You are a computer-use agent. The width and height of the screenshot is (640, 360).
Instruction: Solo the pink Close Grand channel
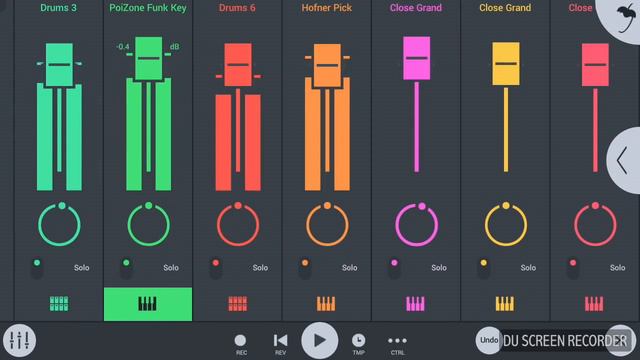click(439, 268)
